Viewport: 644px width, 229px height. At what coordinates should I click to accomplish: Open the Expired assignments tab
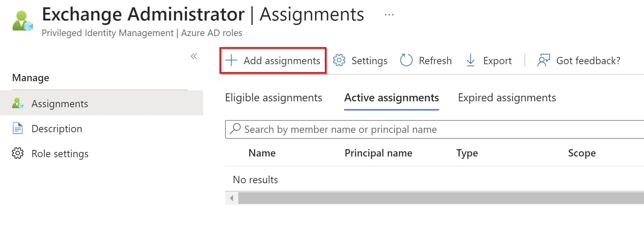(507, 98)
